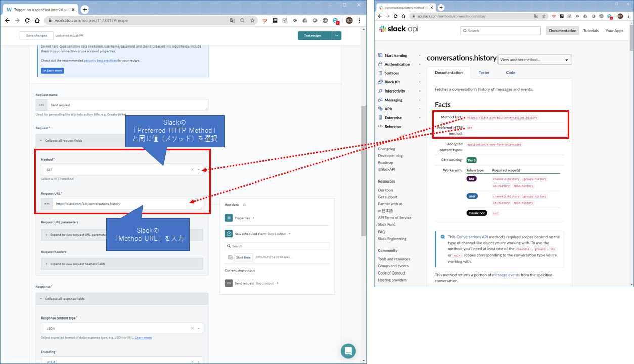The image size is (634, 364).
Task: Click the Send request step icon
Action: point(229,283)
